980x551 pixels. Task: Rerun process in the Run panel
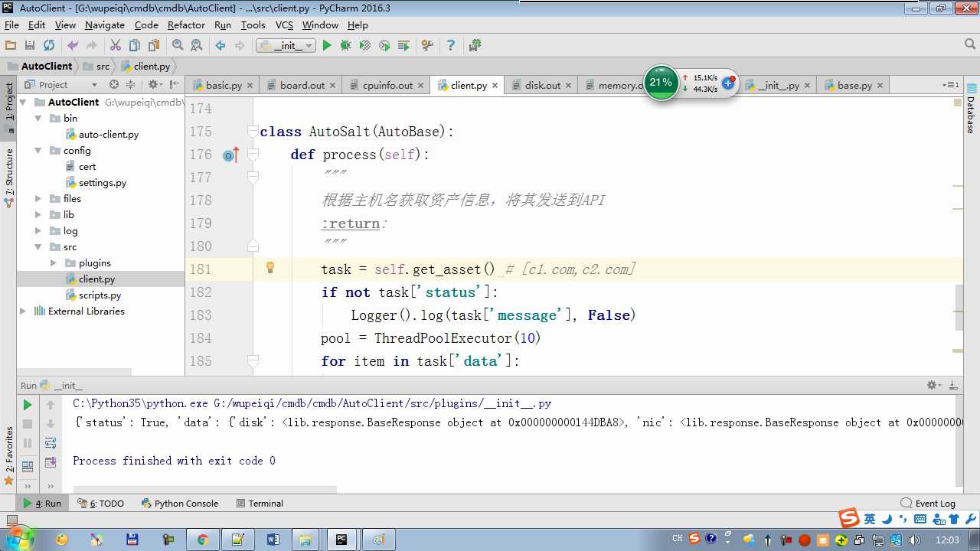tap(28, 405)
